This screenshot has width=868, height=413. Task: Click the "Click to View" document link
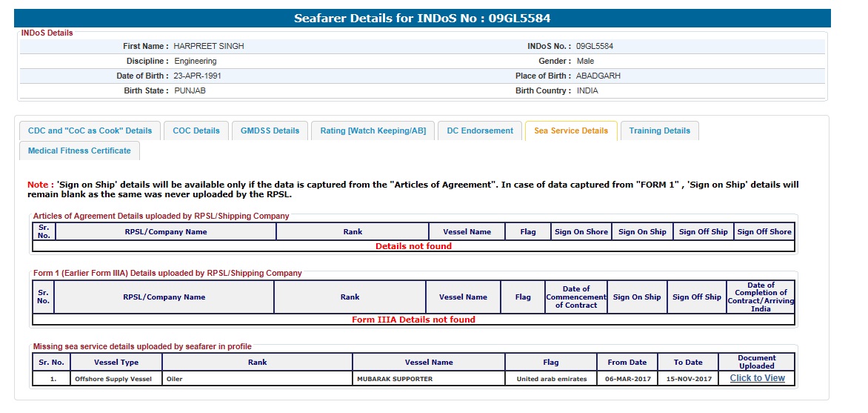tap(757, 378)
